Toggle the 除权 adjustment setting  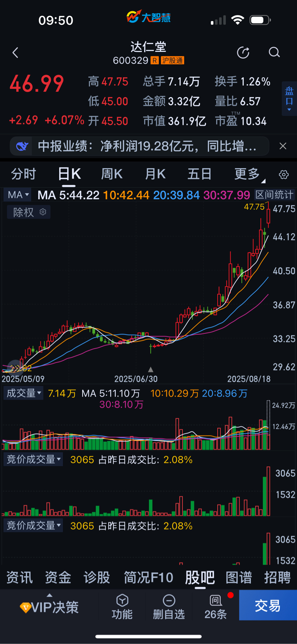(24, 212)
